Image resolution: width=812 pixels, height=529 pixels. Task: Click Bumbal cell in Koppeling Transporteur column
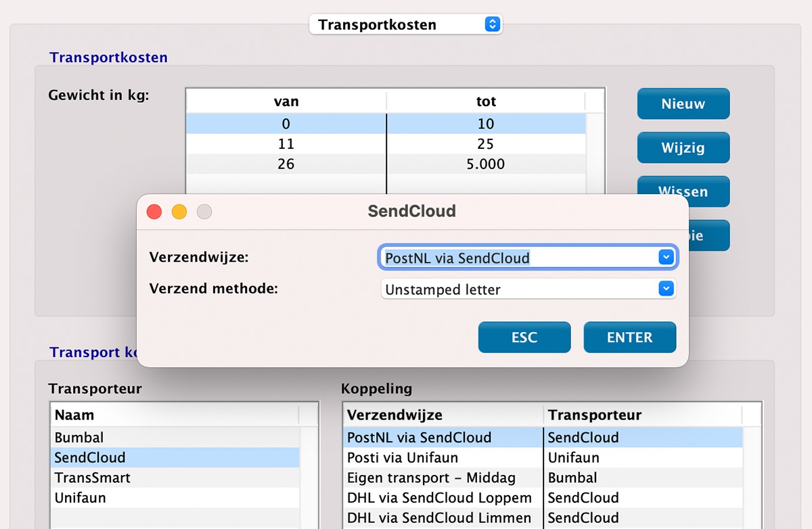click(643, 478)
